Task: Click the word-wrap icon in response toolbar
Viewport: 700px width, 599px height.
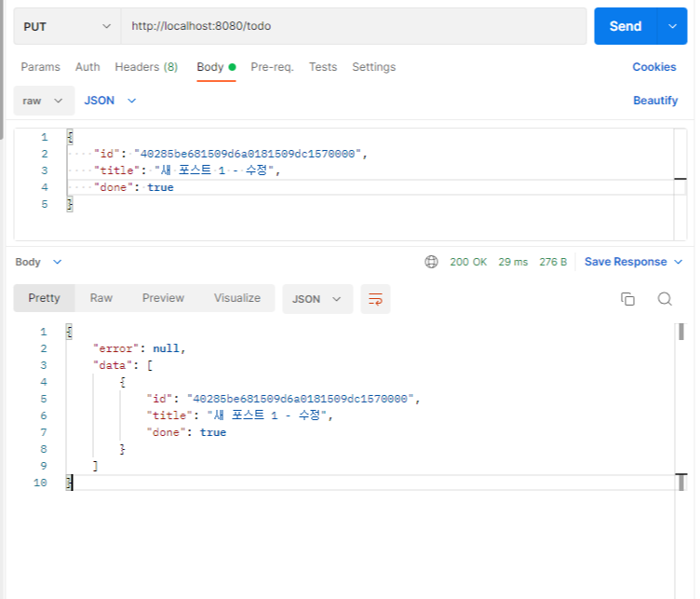Action: pos(375,299)
